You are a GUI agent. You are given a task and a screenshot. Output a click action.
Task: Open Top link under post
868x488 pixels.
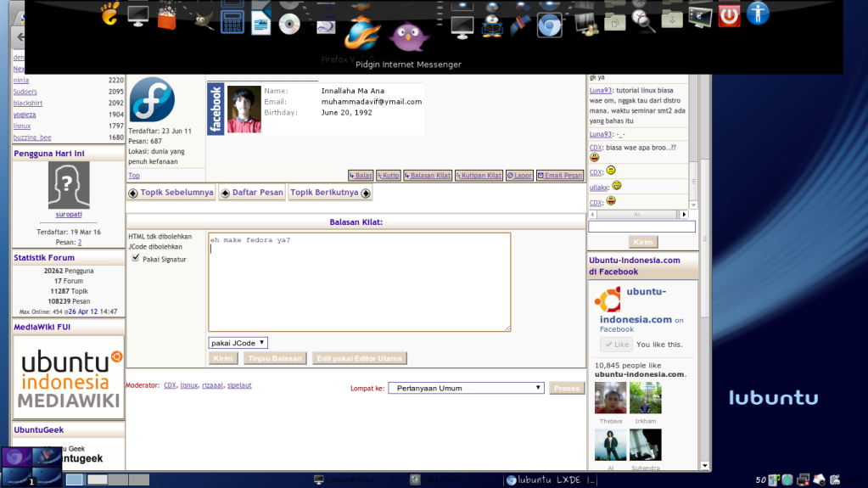[x=134, y=176]
